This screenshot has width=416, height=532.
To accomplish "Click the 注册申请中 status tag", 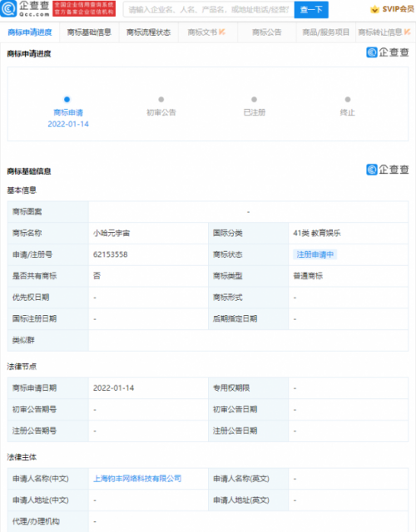I will click(x=314, y=254).
